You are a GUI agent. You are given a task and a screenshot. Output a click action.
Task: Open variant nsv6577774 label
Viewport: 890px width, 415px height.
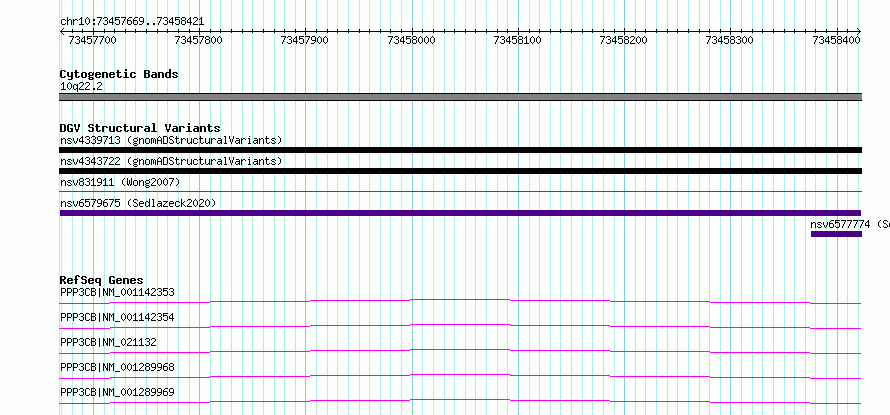850,224
